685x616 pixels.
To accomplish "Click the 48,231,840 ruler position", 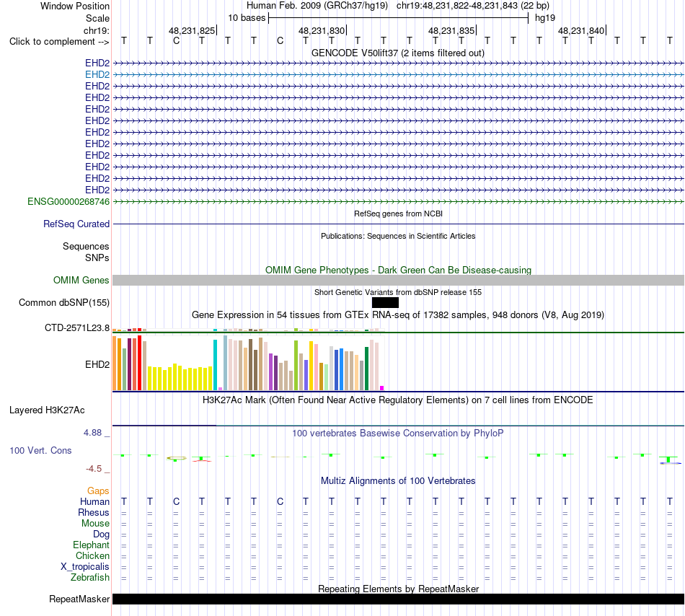I will pyautogui.click(x=581, y=30).
